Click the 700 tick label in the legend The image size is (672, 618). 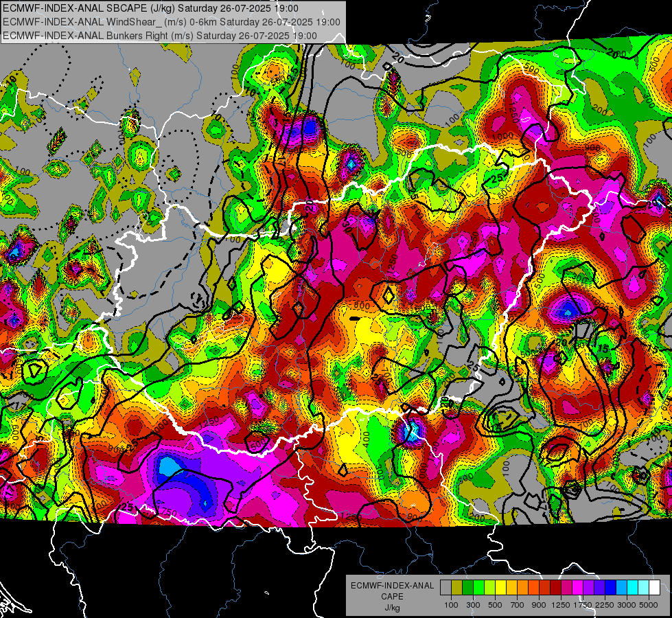click(518, 605)
